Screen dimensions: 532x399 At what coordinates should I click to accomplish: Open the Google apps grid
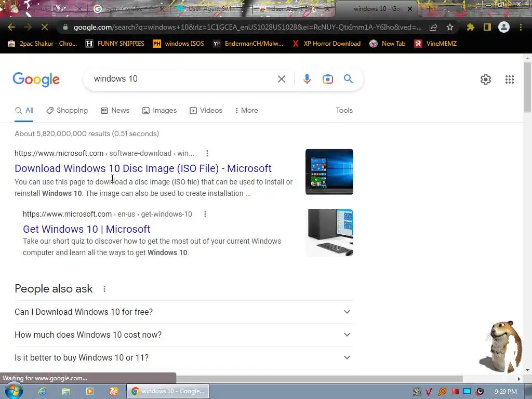click(x=509, y=79)
